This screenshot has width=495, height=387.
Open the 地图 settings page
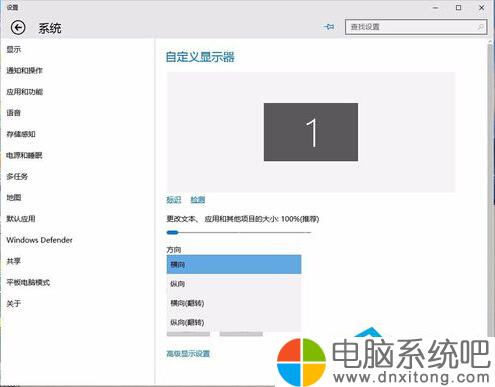click(14, 198)
